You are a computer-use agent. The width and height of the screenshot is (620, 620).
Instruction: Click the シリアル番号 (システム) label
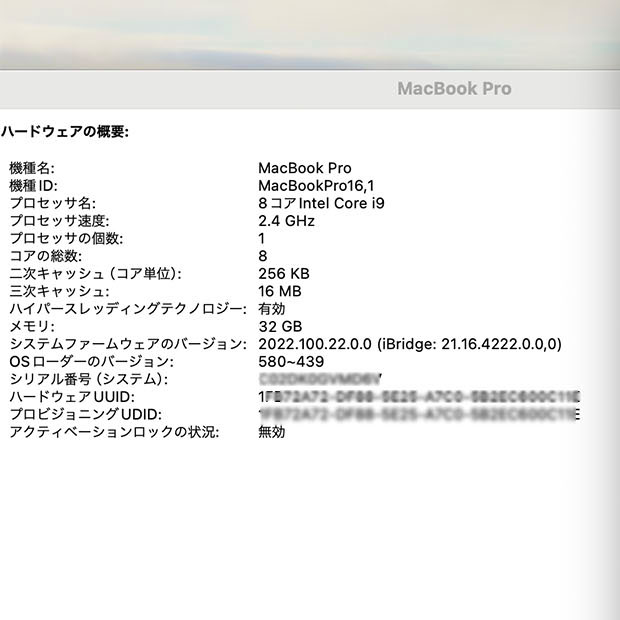89,379
